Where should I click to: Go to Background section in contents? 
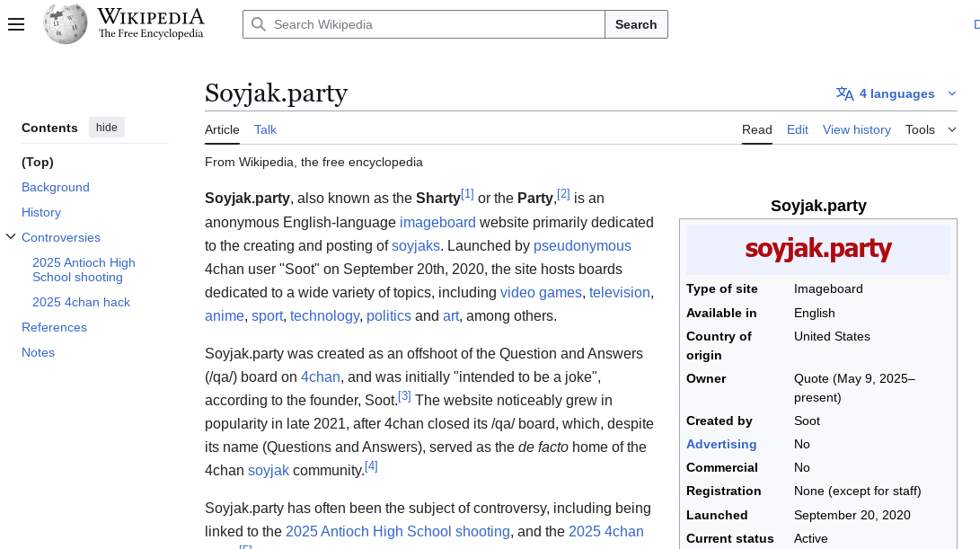point(56,187)
